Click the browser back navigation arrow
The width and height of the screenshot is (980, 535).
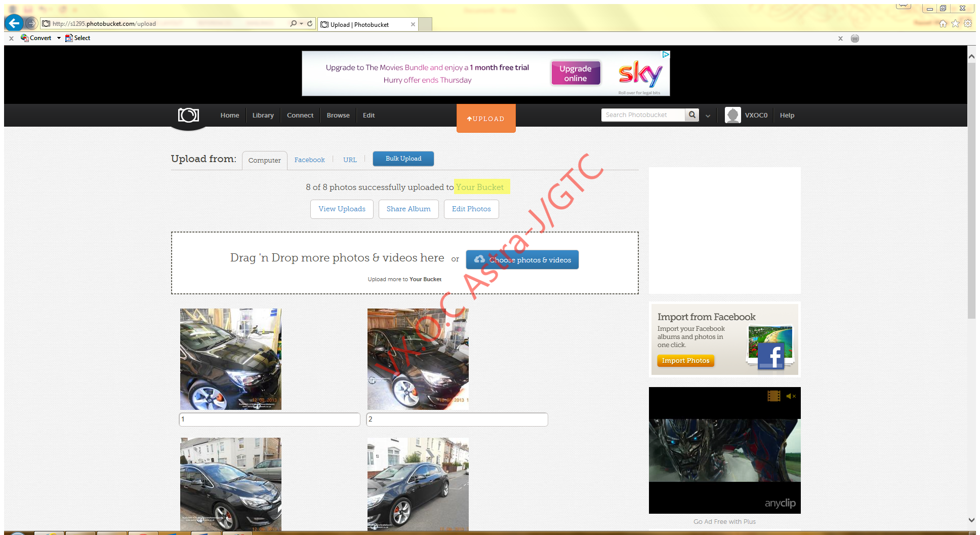click(x=14, y=23)
